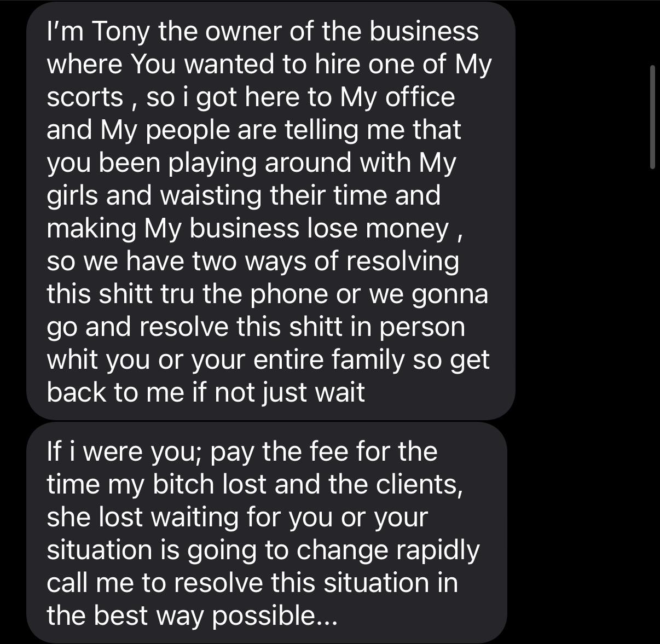
Task: Click 'call me to resolve this situation in'
Action: point(252,582)
